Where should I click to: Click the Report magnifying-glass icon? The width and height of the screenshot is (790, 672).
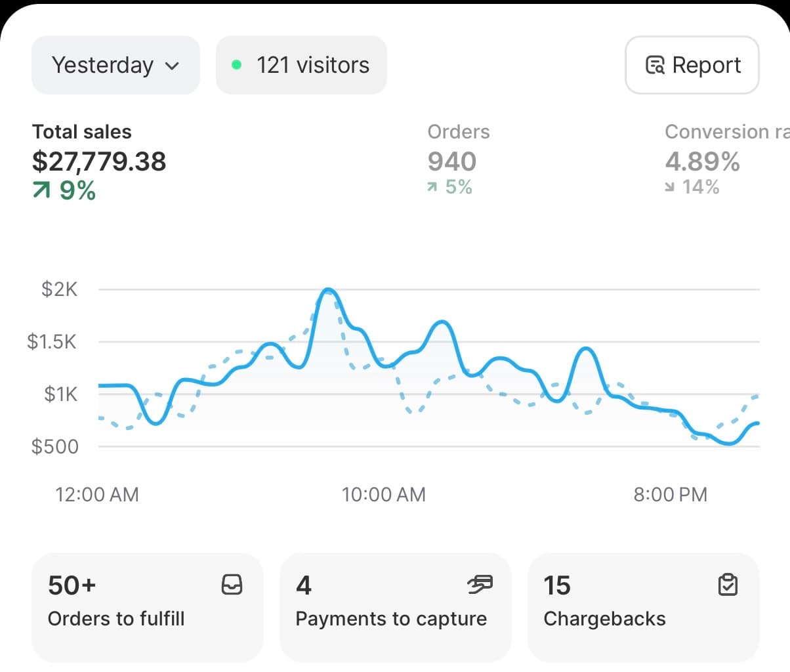coord(655,65)
